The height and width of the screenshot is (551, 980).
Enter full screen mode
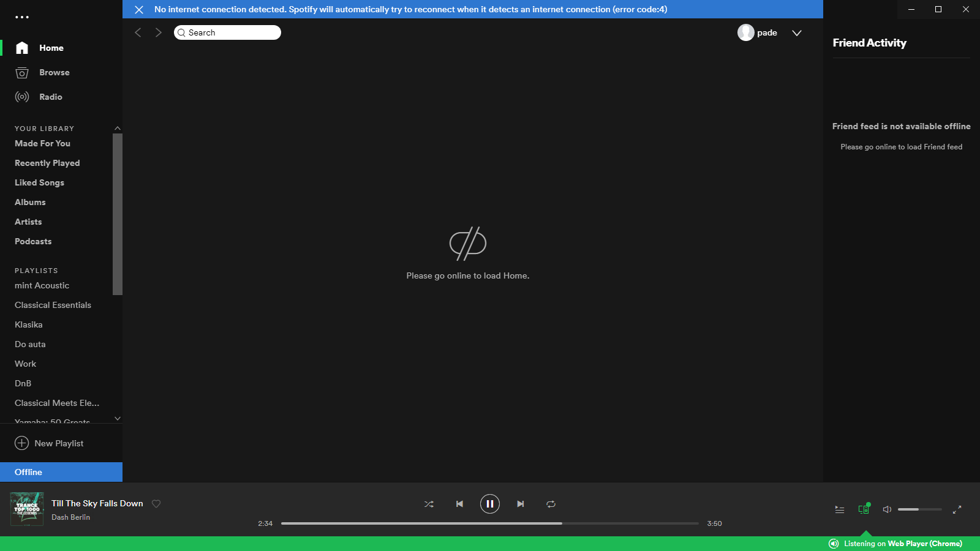pyautogui.click(x=957, y=509)
